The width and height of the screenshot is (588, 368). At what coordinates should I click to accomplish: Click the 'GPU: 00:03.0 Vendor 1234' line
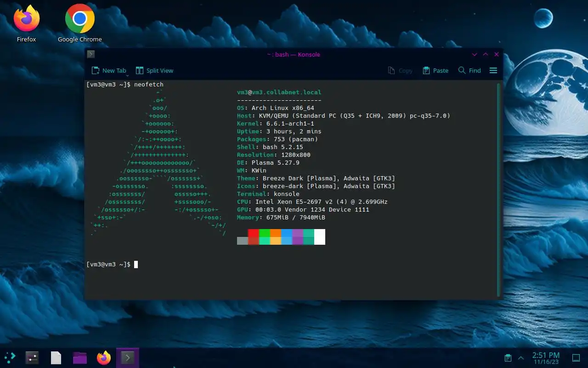(x=303, y=210)
